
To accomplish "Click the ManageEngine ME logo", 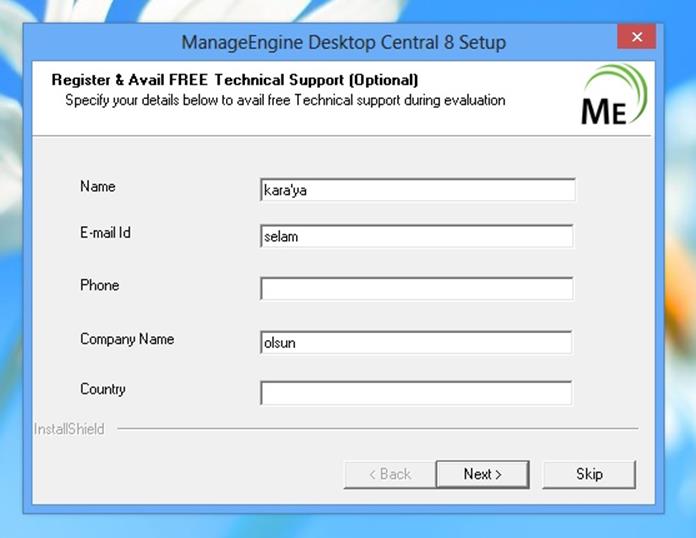I will pyautogui.click(x=614, y=95).
